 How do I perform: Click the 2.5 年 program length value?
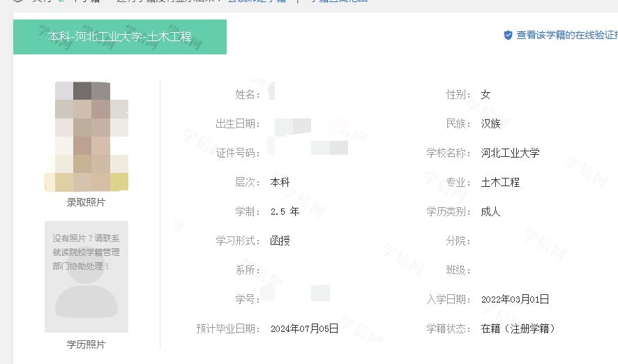pos(285,211)
